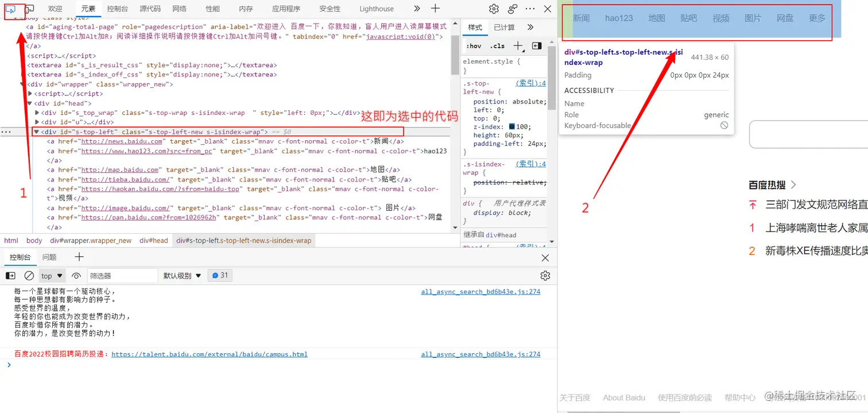Switch to the 元素 tab
The width and height of the screenshot is (868, 413).
click(x=88, y=9)
